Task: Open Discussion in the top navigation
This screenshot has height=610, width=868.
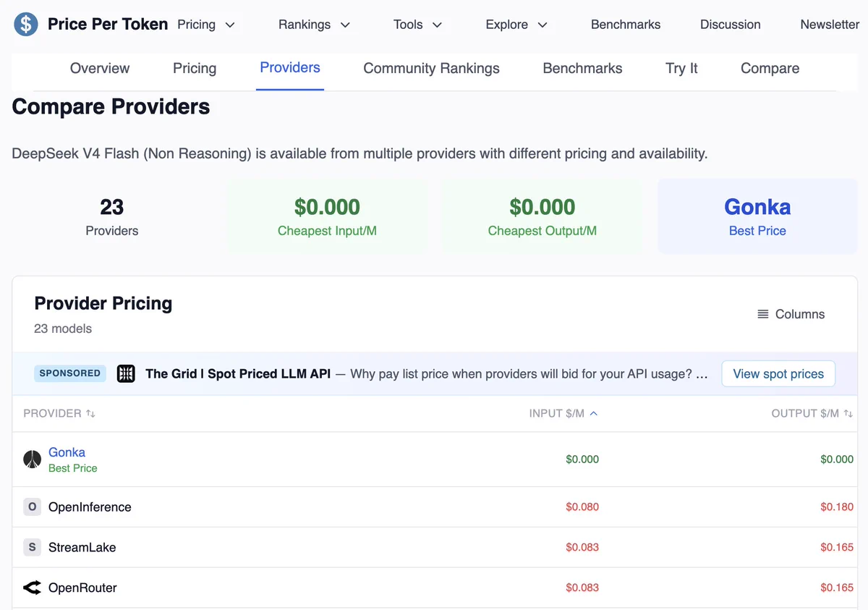Action: pos(730,25)
